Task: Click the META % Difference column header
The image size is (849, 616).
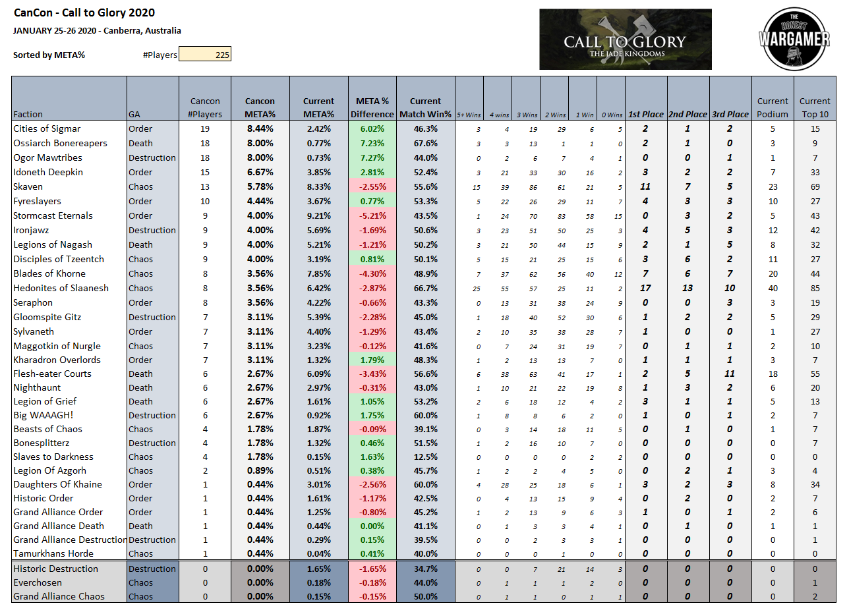Action: [372, 107]
